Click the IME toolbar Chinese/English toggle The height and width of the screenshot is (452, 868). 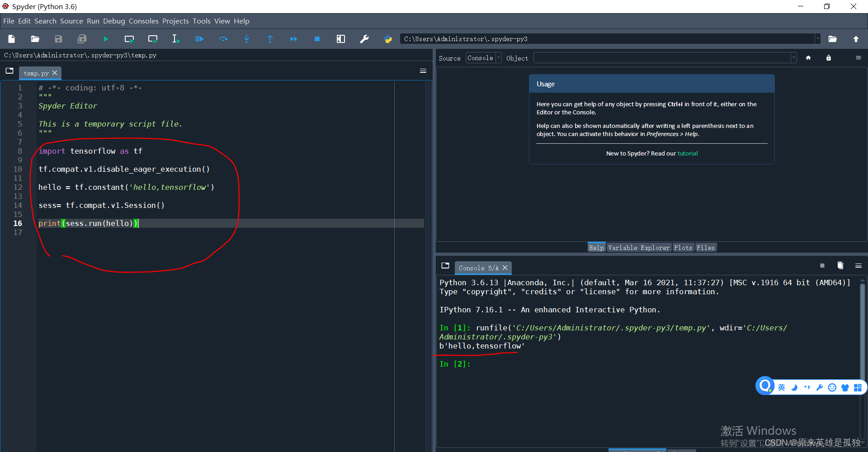pyautogui.click(x=782, y=387)
